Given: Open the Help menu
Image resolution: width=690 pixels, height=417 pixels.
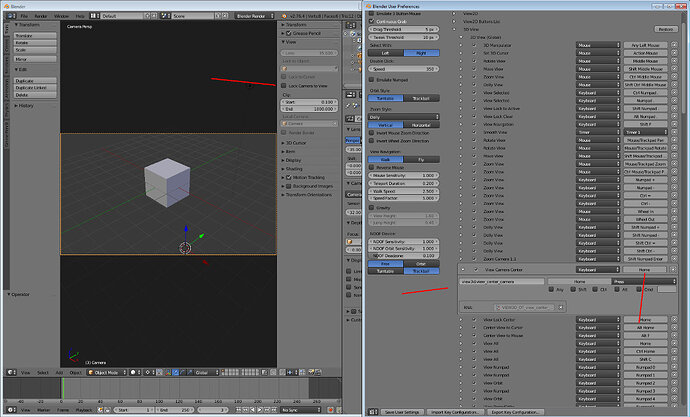Looking at the screenshot, I should (x=80, y=16).
